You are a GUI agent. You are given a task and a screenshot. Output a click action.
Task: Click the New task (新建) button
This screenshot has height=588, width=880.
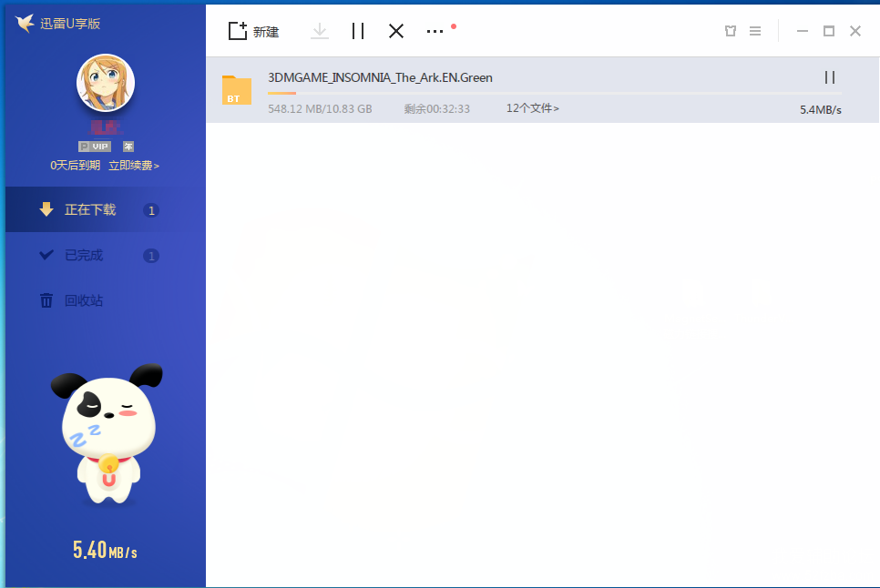coord(253,32)
